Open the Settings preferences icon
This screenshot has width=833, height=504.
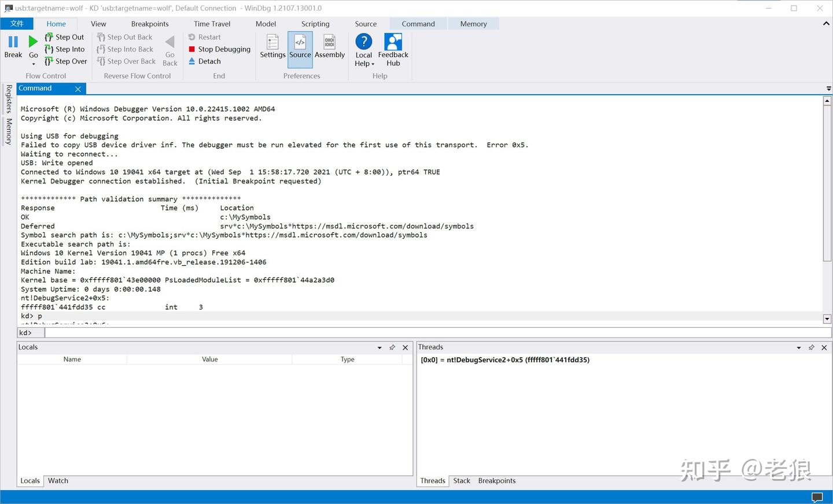[272, 42]
